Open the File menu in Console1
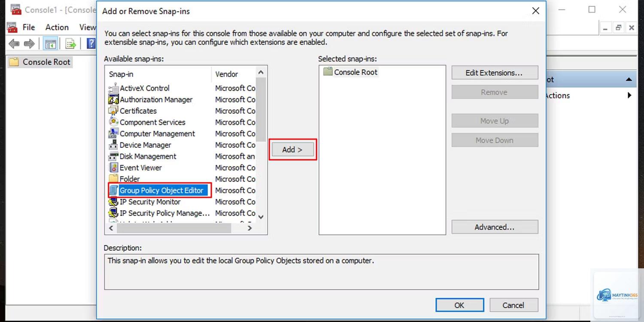Viewport: 644px width, 322px height. [29, 27]
